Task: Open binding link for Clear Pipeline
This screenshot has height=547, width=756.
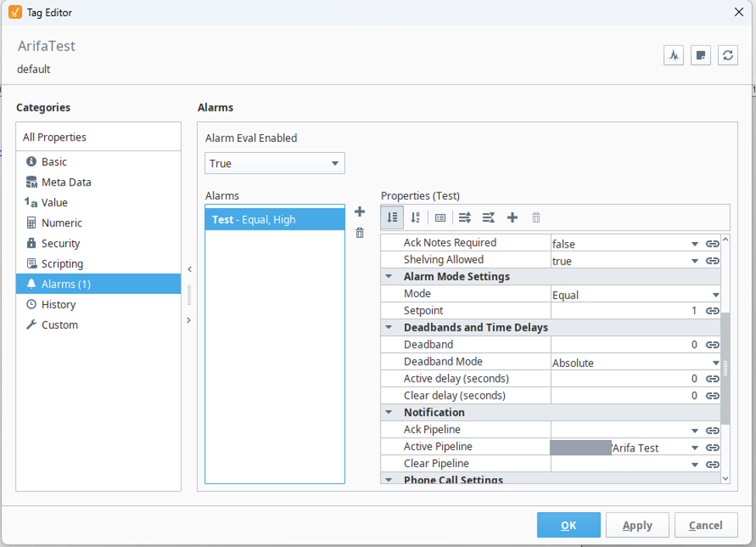Action: click(x=713, y=465)
